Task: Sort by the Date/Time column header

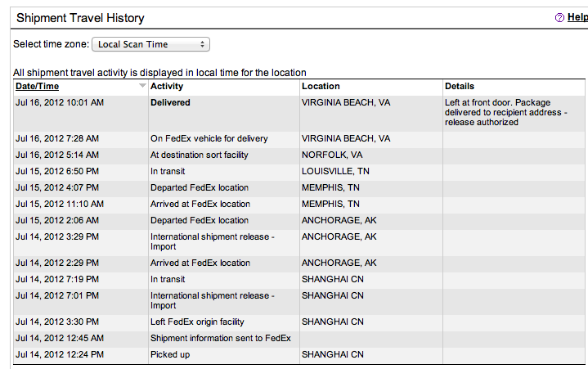Action: point(37,86)
